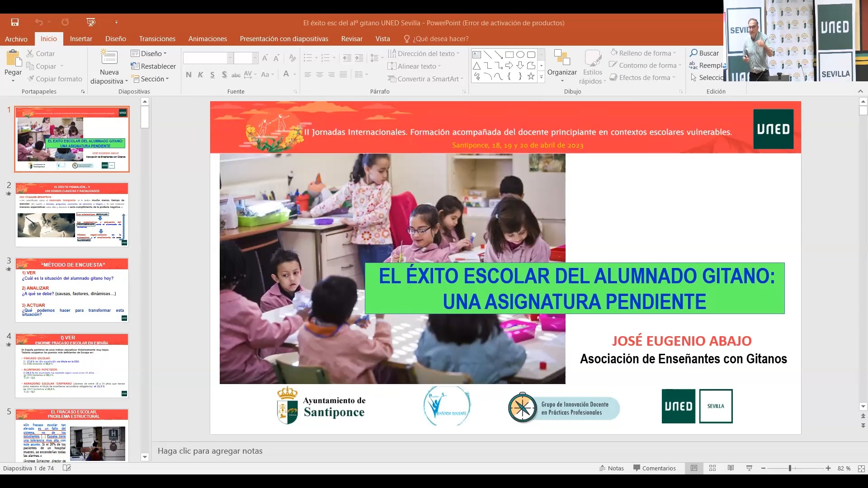Click Cortar scissors command
Viewport: 868px width, 488px height.
click(x=41, y=53)
